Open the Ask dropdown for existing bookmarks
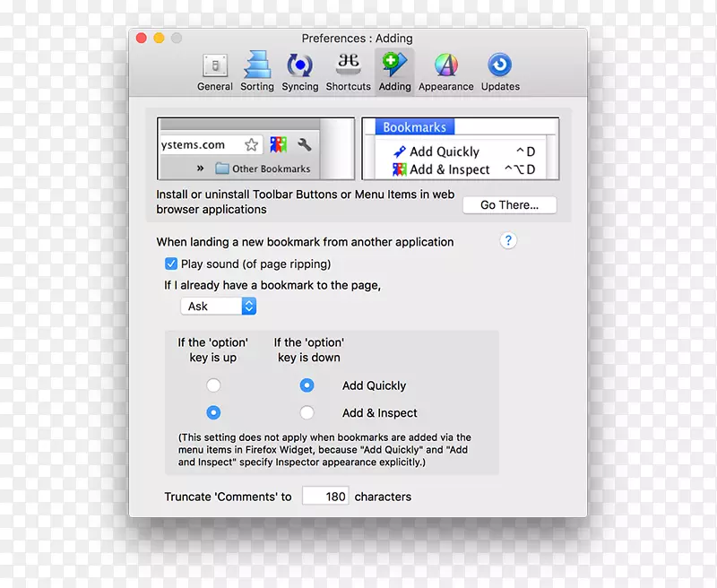 pyautogui.click(x=219, y=307)
